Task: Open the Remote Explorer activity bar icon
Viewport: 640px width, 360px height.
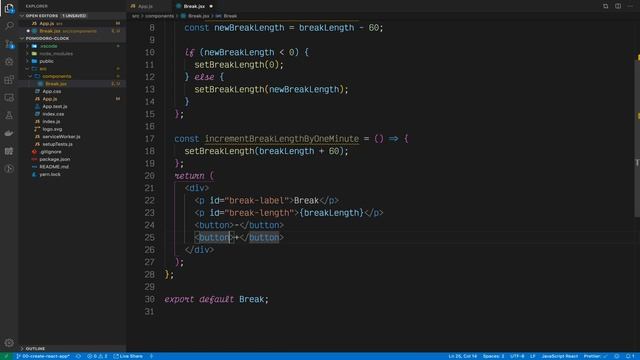Action: 9,98
